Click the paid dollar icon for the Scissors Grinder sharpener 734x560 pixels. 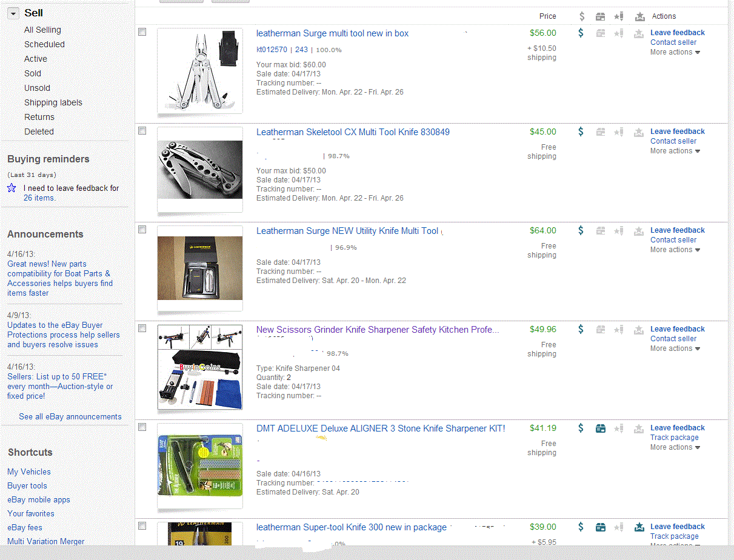tap(581, 329)
